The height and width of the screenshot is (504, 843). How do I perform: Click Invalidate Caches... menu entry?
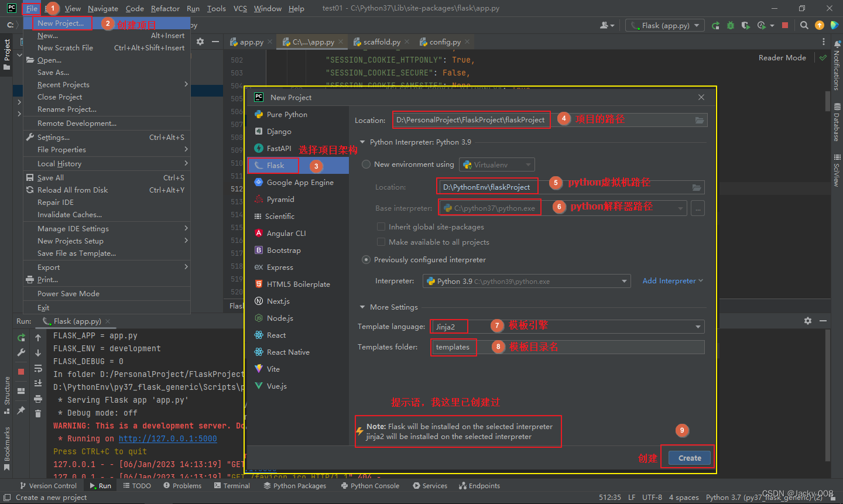[107, 215]
